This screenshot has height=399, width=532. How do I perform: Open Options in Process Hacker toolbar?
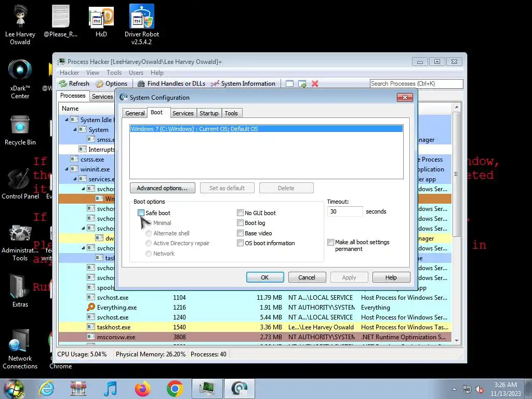pos(111,84)
